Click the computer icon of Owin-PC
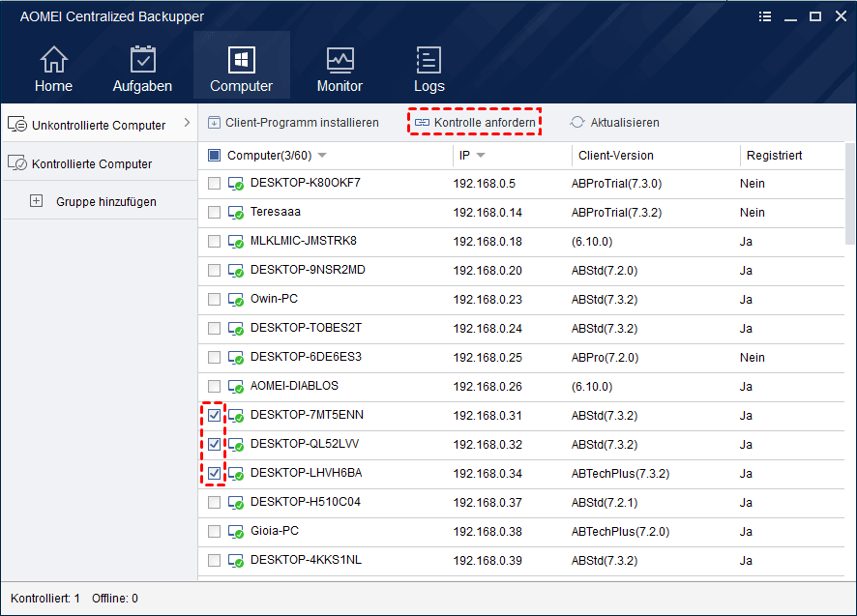This screenshot has width=857, height=616. point(236,300)
